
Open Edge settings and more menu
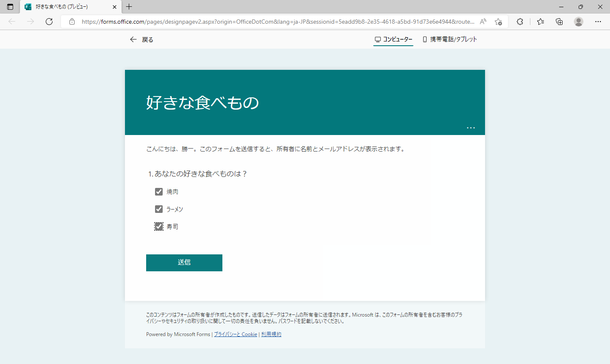[x=598, y=22]
